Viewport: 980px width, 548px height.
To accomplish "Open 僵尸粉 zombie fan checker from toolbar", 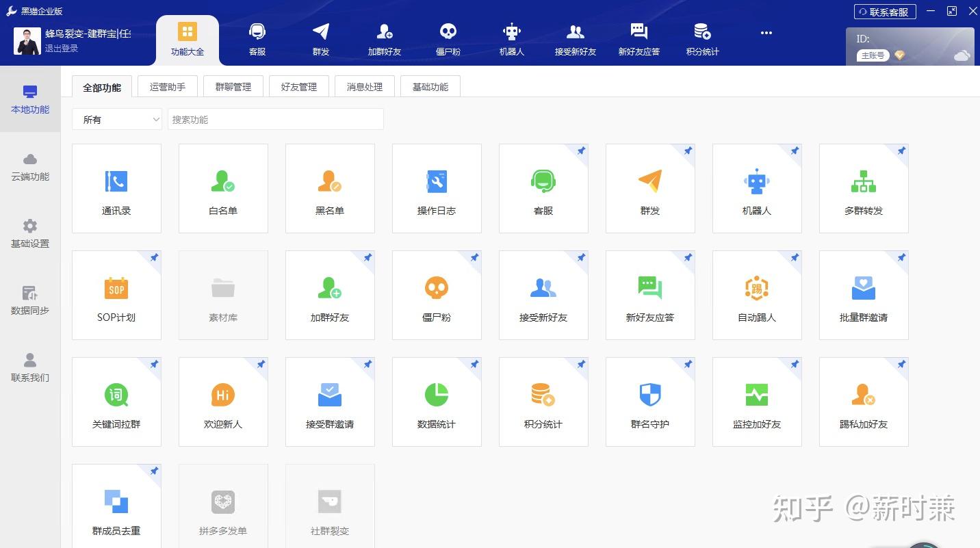I will (448, 39).
